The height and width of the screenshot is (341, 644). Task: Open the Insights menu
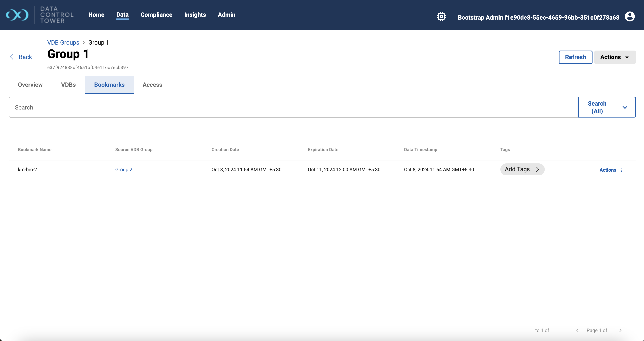point(195,15)
